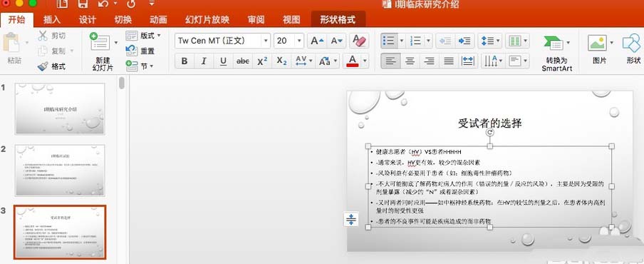The image size is (644, 264).
Task: Click the Undo arrow in title bar
Action: click(103, 4)
